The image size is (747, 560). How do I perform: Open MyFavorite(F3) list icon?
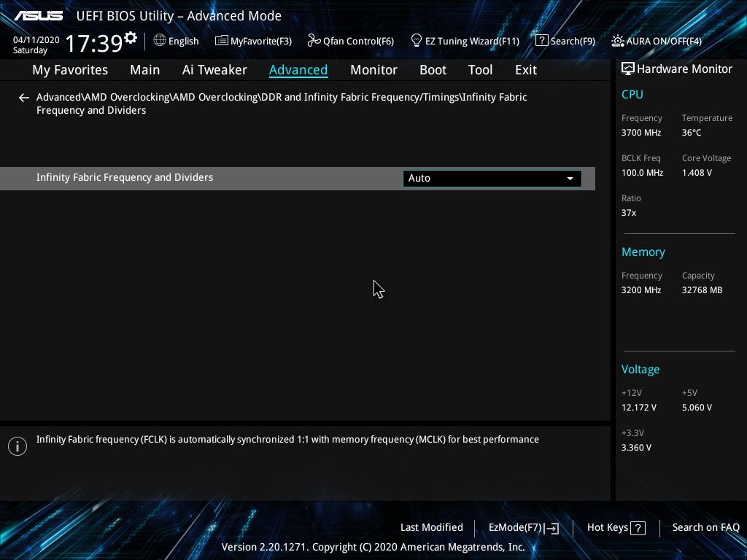(221, 41)
